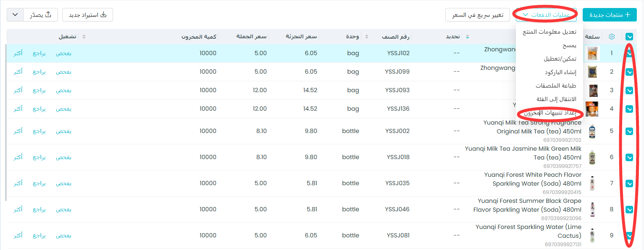Click the table column settings gear icon
The image size is (644, 250).
[612, 37]
